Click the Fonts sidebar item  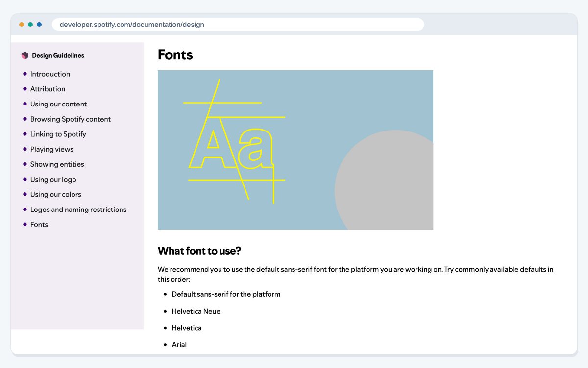39,225
